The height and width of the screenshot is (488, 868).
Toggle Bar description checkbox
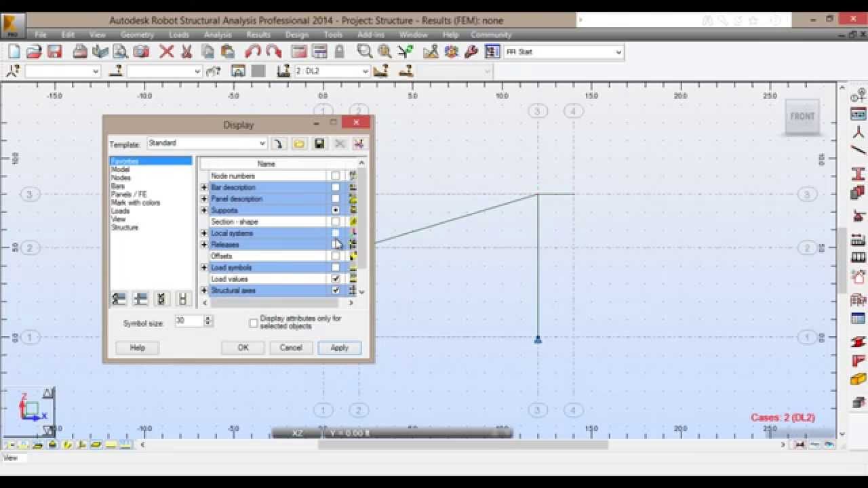[x=336, y=188]
